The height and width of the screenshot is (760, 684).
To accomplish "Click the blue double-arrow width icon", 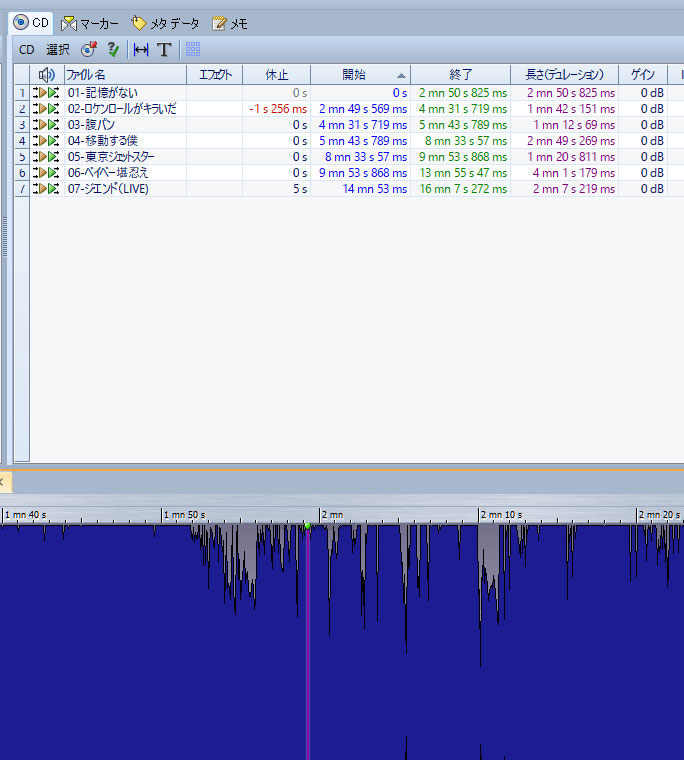I will pyautogui.click(x=141, y=49).
